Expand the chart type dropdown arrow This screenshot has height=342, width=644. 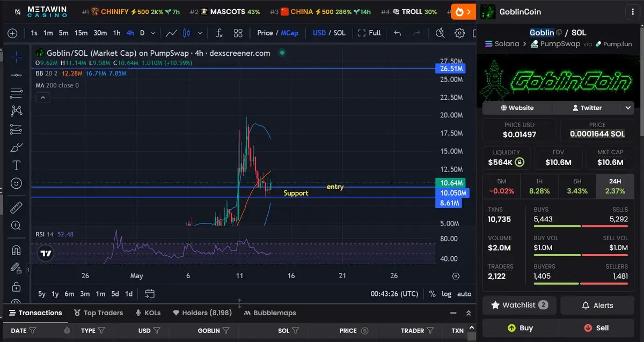click(x=201, y=33)
